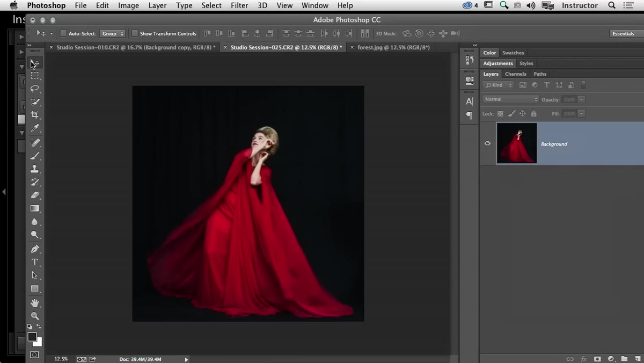Click the Background layer thumbnail
The height and width of the screenshot is (363, 644).
517,143
